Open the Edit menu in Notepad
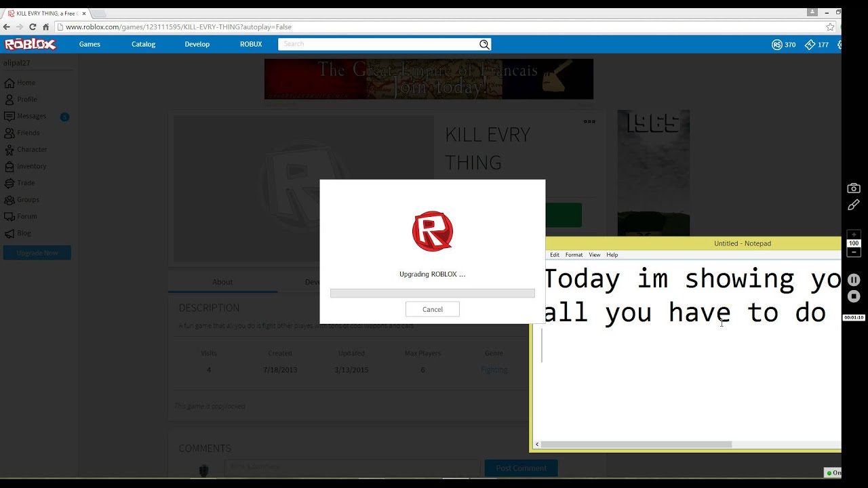Image resolution: width=868 pixels, height=488 pixels. (555, 255)
